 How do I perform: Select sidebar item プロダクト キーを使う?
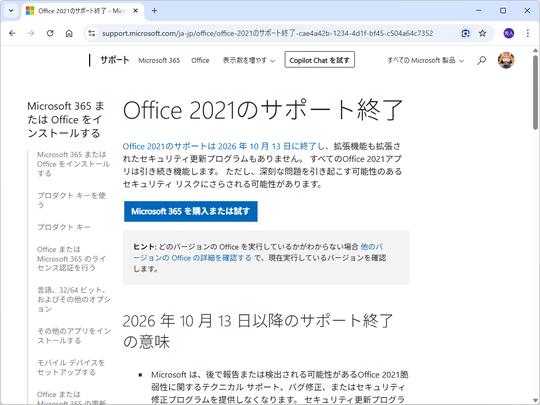[71, 200]
